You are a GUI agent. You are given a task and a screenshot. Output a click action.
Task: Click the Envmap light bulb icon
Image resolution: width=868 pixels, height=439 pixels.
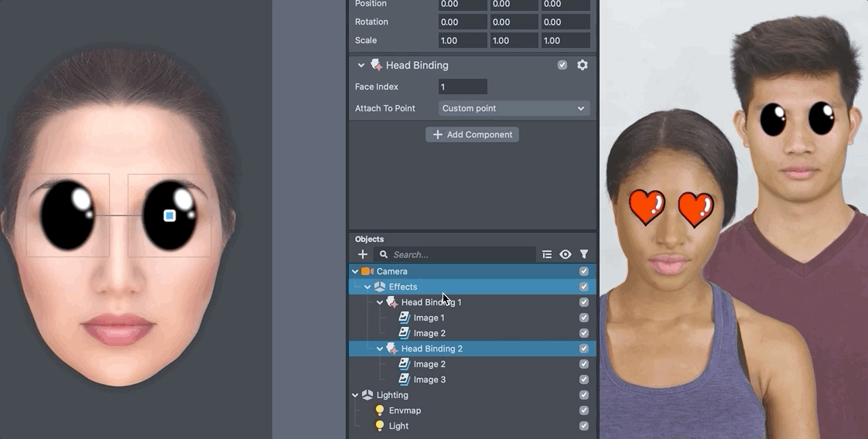click(x=380, y=410)
